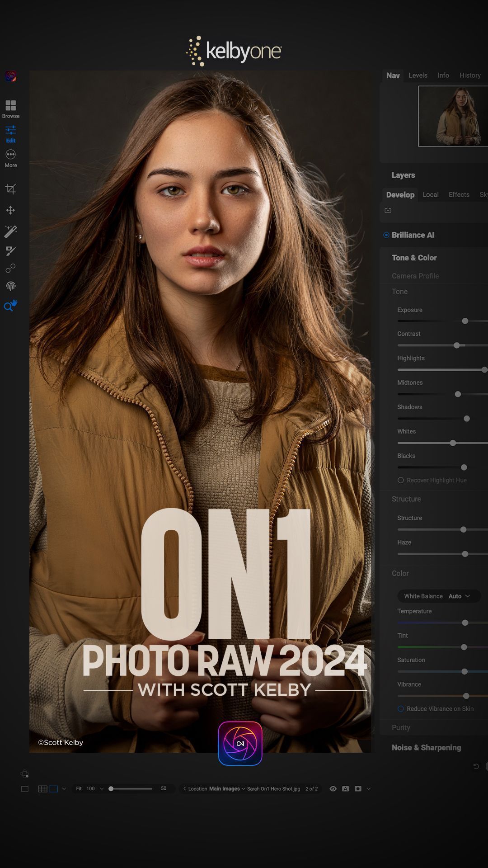488x868 pixels.
Task: Enable Reduce Vibrance on Skin
Action: click(x=400, y=709)
